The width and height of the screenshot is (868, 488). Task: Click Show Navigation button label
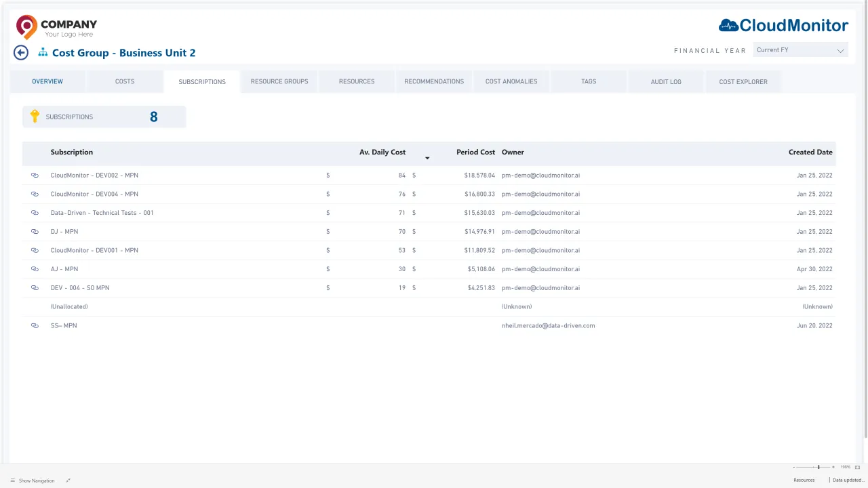pos(37,481)
